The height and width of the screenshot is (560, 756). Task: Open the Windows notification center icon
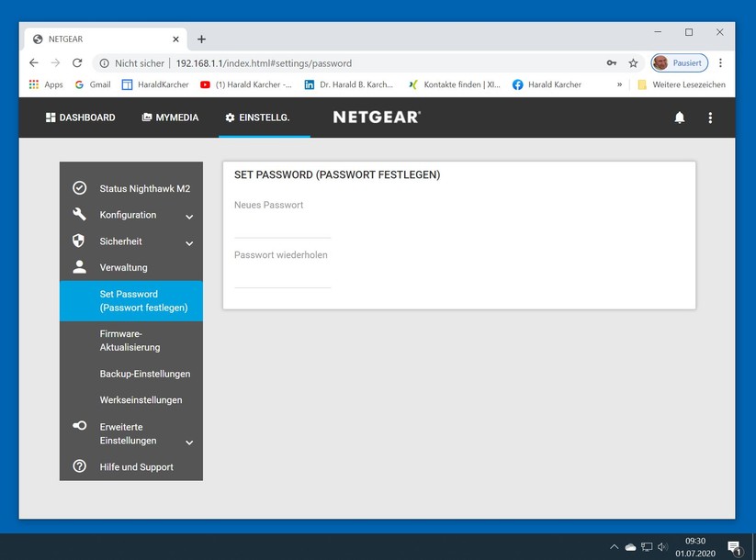734,547
